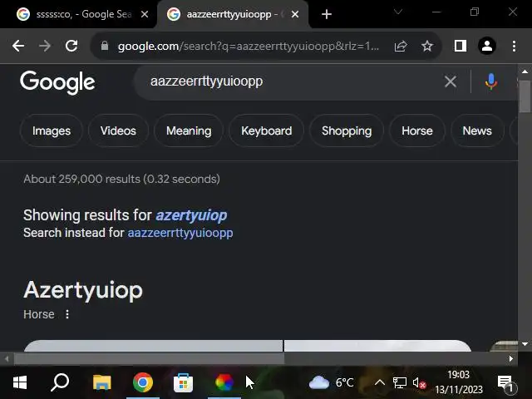532x399 pixels.
Task: Select the aazzeerrttyyuioopp tab
Action: point(232,14)
